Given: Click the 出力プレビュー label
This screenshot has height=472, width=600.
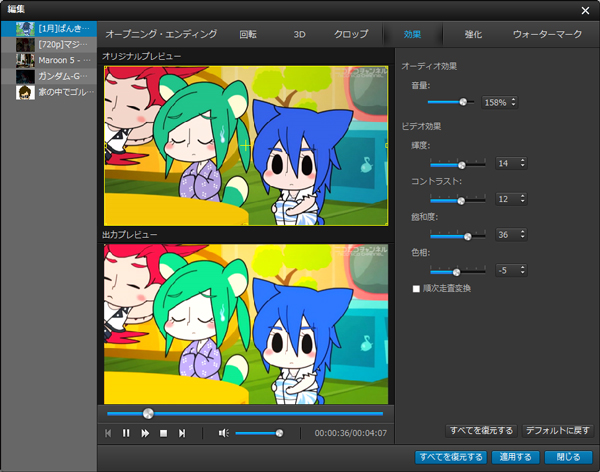Looking at the screenshot, I should click(129, 235).
